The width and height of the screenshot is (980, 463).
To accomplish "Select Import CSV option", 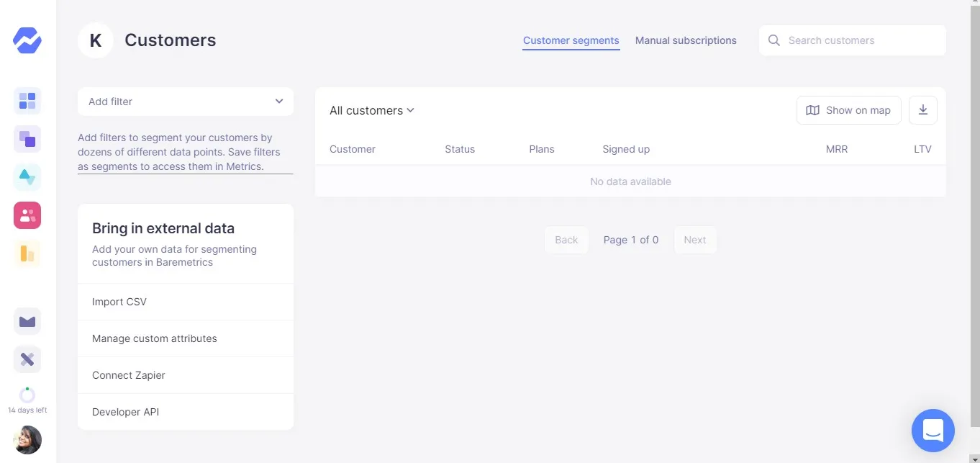I will tap(186, 302).
